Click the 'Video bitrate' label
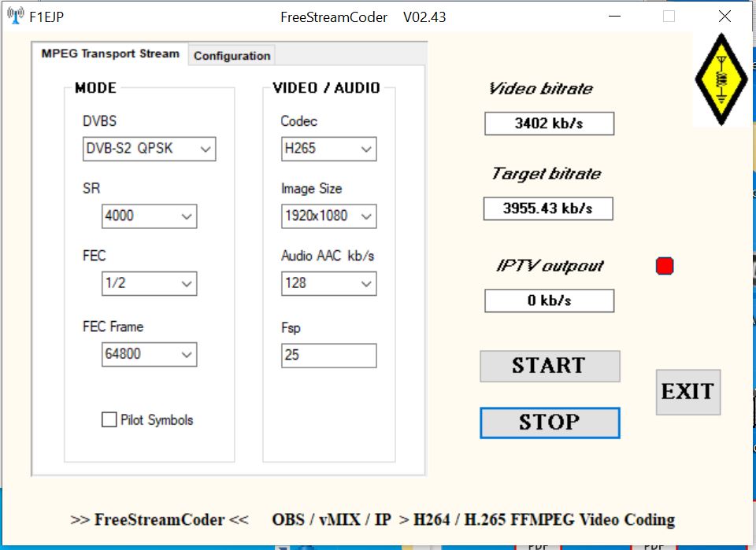This screenshot has width=756, height=550. point(540,89)
